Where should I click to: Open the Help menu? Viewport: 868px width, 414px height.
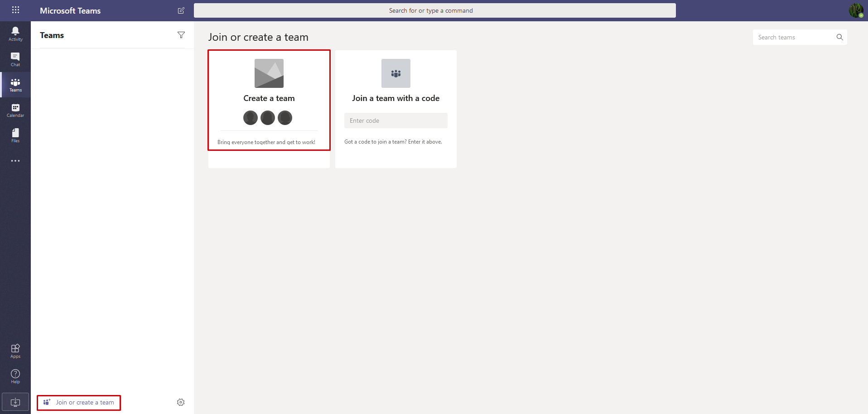(x=15, y=376)
